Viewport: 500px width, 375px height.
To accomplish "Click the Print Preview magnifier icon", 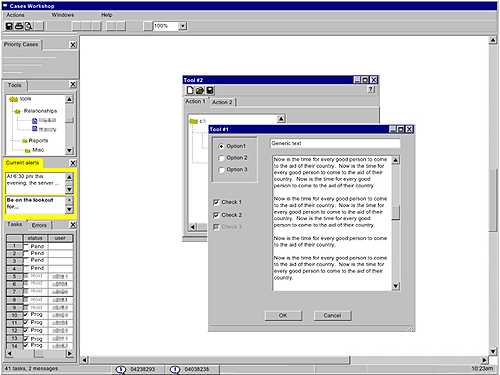I will (x=29, y=26).
